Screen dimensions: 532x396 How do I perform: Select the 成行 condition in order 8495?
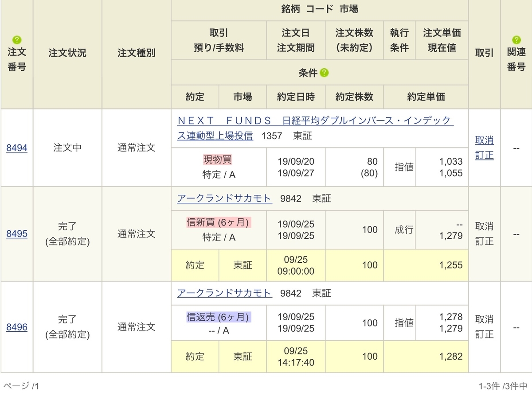click(404, 229)
